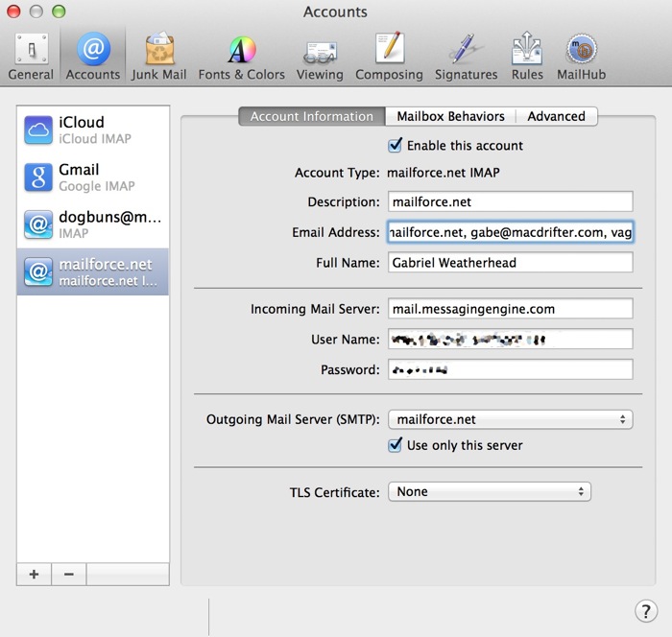Select the Gmail account in sidebar
Image resolution: width=672 pixels, height=637 pixels.
[x=93, y=177]
